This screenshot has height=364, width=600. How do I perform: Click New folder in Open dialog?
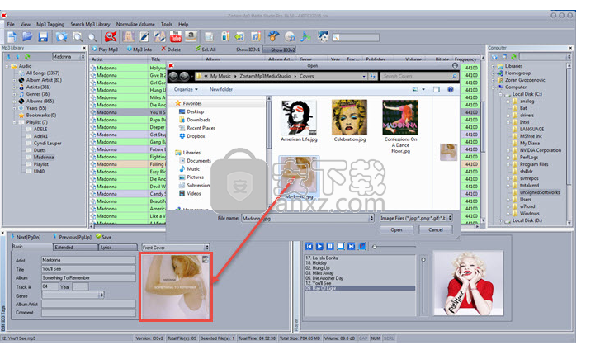(221, 90)
